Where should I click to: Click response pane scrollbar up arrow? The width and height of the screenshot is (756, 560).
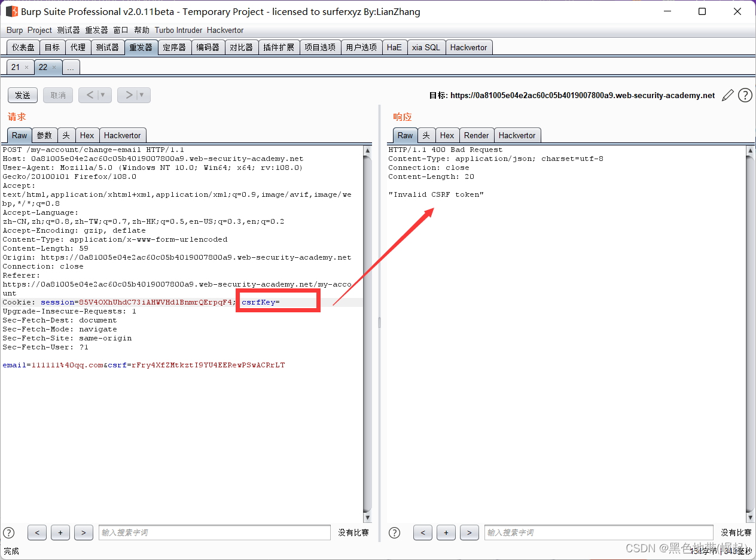click(750, 151)
